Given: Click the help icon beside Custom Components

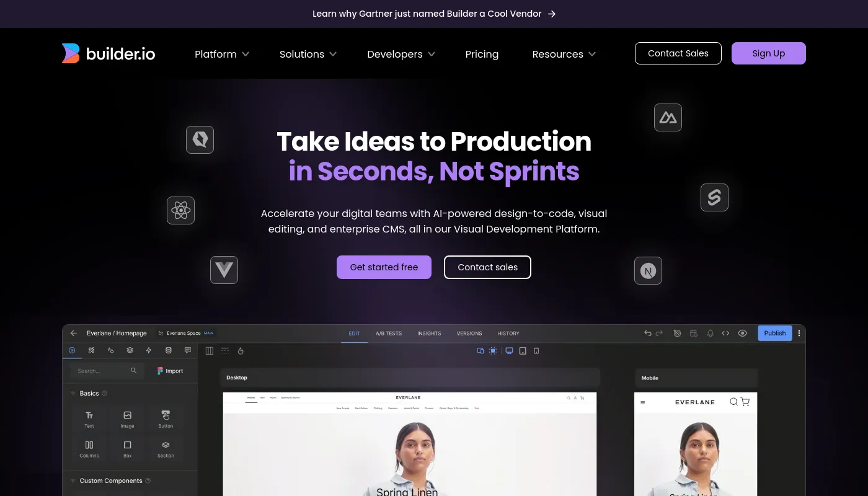Looking at the screenshot, I should click(148, 480).
